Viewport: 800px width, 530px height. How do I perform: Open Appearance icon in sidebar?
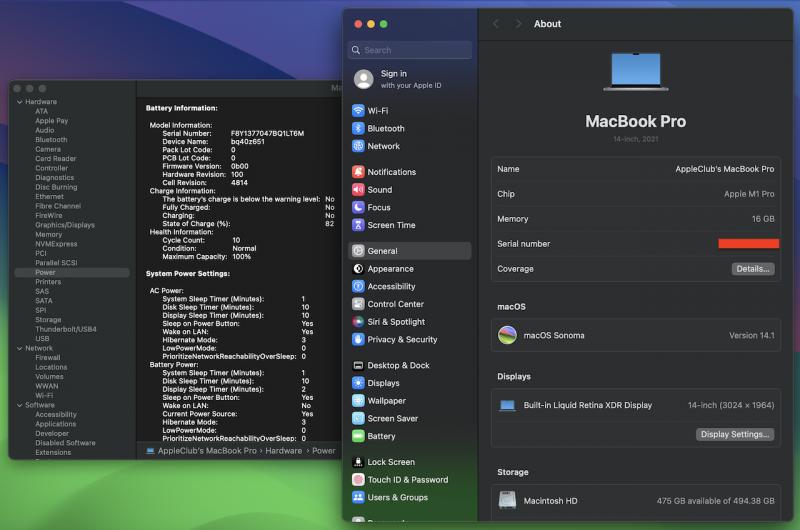pos(358,269)
